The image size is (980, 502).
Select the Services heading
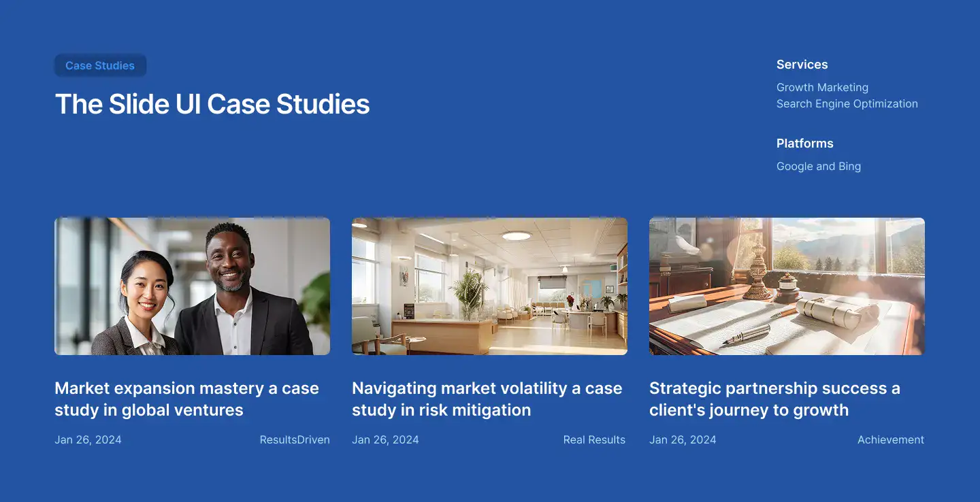coord(802,65)
